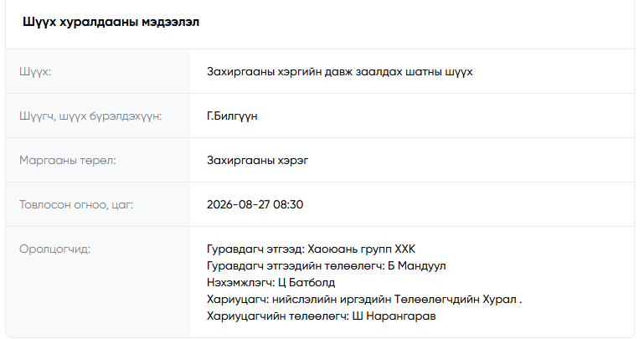Click the dispute type 'Захиргааны хэрэг'

(x=258, y=161)
